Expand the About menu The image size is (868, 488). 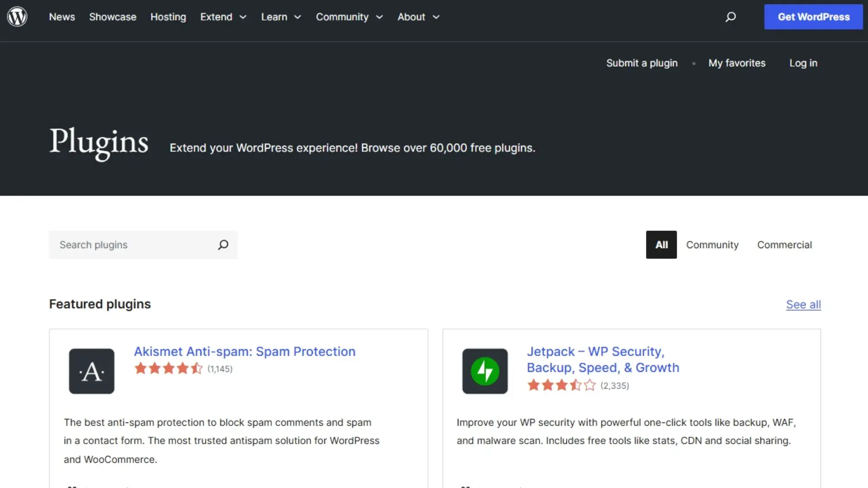tap(418, 17)
